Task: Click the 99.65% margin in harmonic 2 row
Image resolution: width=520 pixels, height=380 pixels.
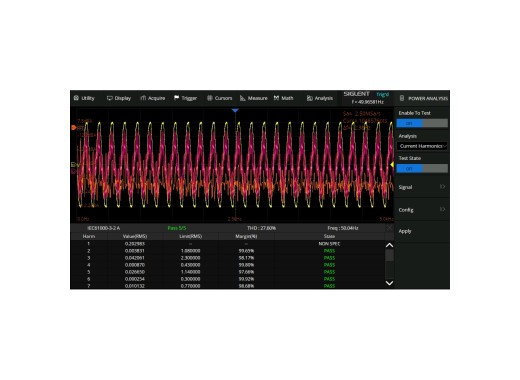Action: point(246,251)
